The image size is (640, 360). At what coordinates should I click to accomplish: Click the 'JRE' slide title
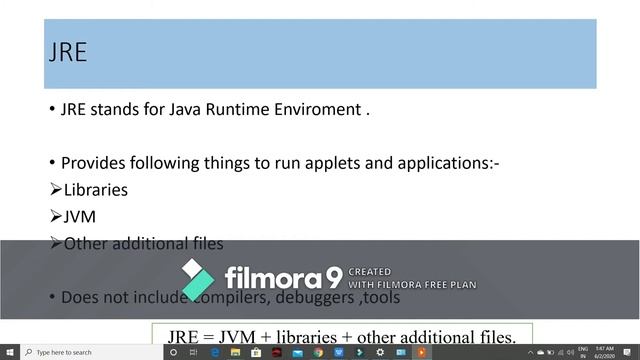tap(68, 52)
